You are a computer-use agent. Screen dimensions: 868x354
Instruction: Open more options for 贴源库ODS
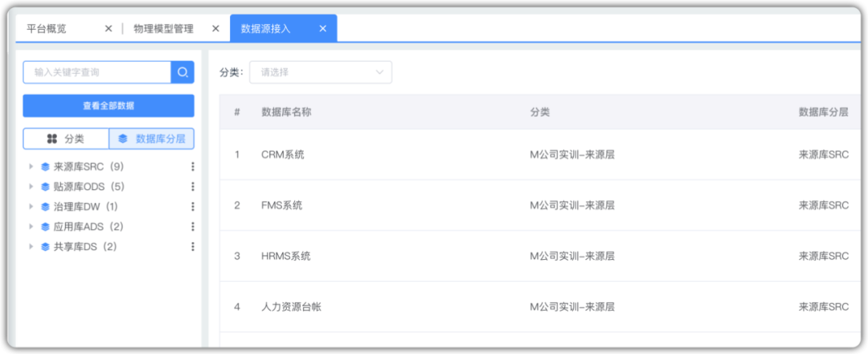pyautogui.click(x=193, y=187)
